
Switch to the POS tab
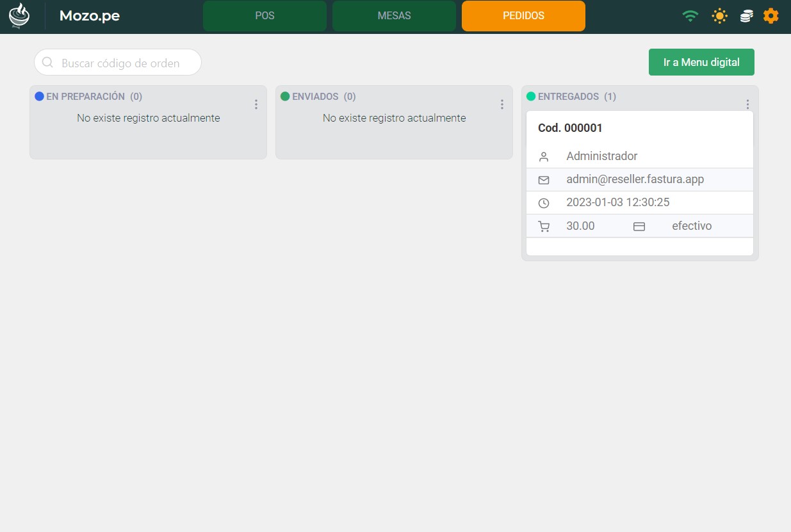(265, 16)
